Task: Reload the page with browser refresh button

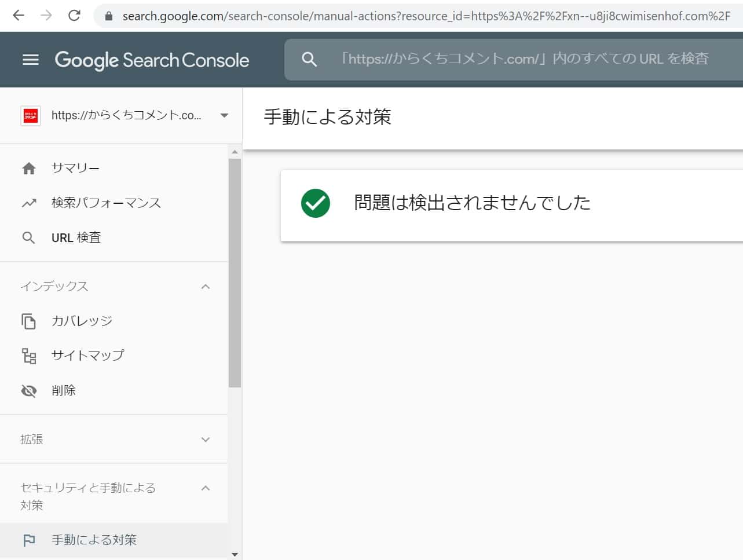Action: pos(74,16)
